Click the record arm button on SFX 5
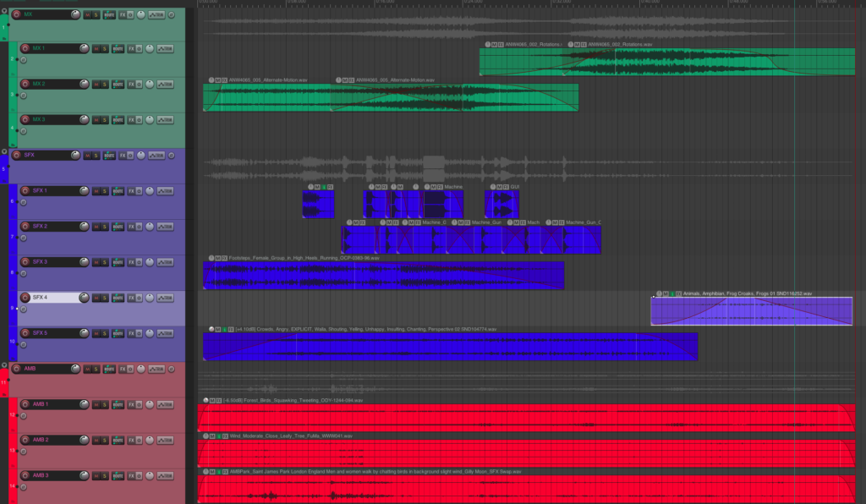866x504 pixels. click(26, 333)
